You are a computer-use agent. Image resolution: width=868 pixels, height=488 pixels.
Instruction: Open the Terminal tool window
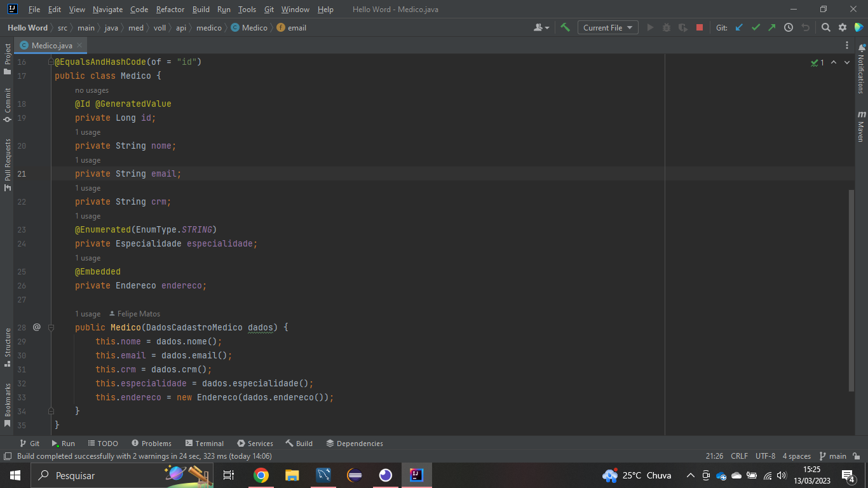(204, 444)
